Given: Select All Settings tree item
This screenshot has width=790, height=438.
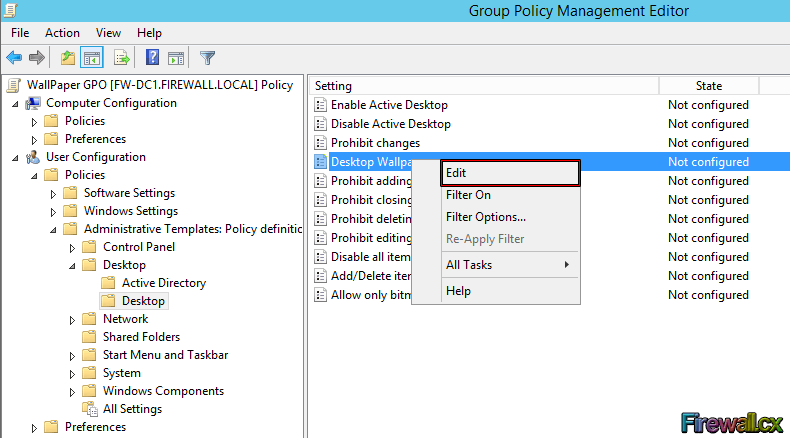Looking at the screenshot, I should 133,409.
